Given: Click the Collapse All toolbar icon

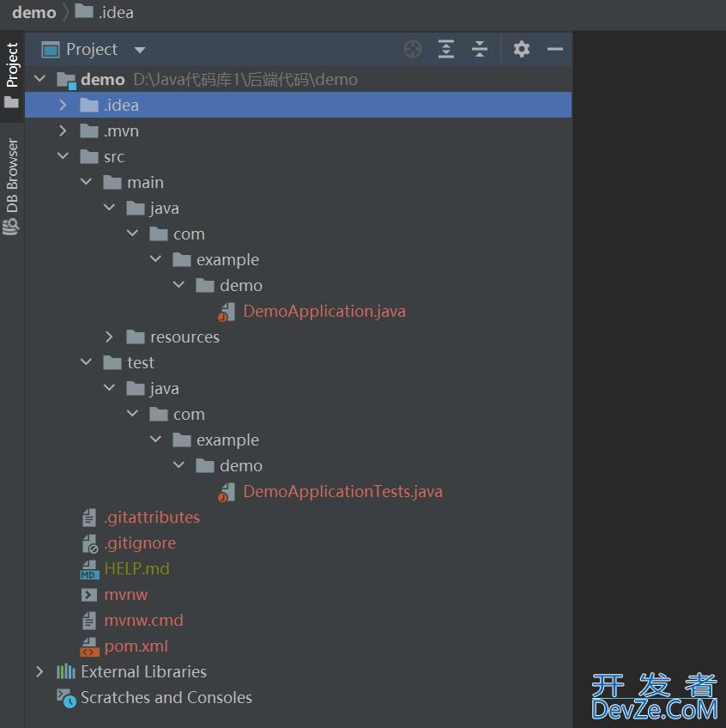Looking at the screenshot, I should (480, 49).
